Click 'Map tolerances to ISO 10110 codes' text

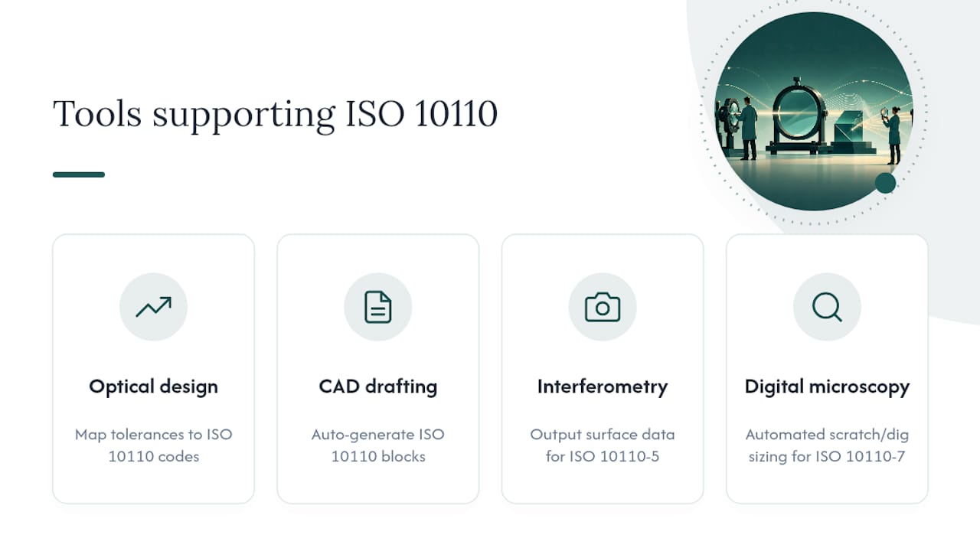153,445
